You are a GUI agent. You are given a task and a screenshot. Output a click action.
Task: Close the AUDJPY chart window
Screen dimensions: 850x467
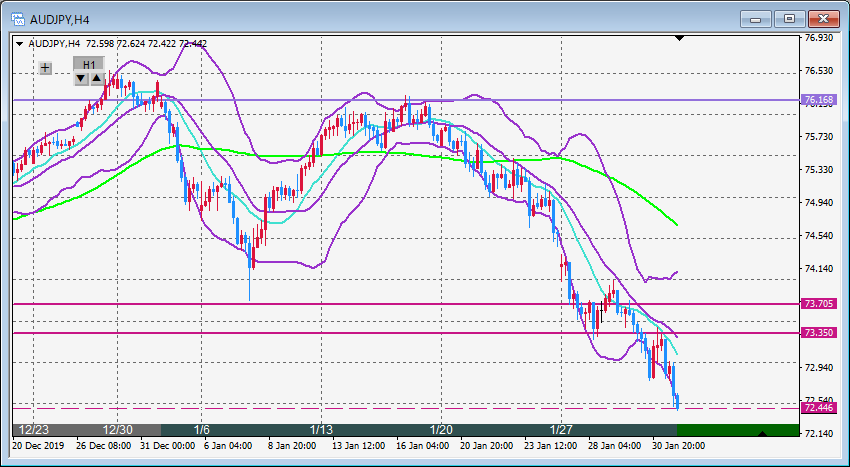(x=823, y=20)
